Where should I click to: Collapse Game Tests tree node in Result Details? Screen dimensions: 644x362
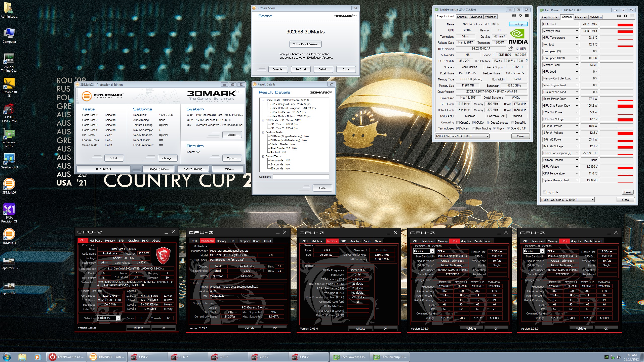click(263, 100)
